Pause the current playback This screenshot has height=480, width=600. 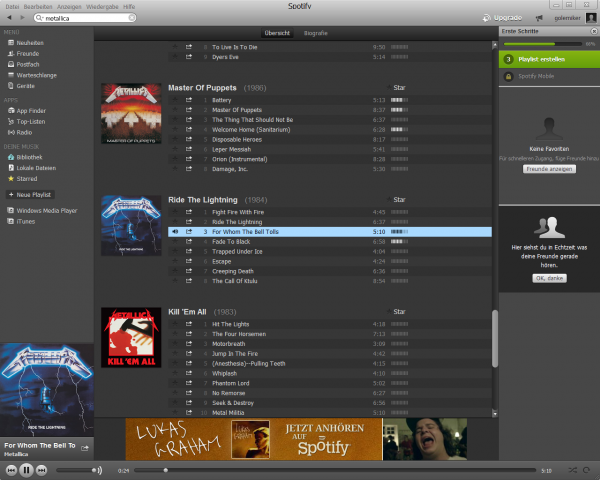26,470
